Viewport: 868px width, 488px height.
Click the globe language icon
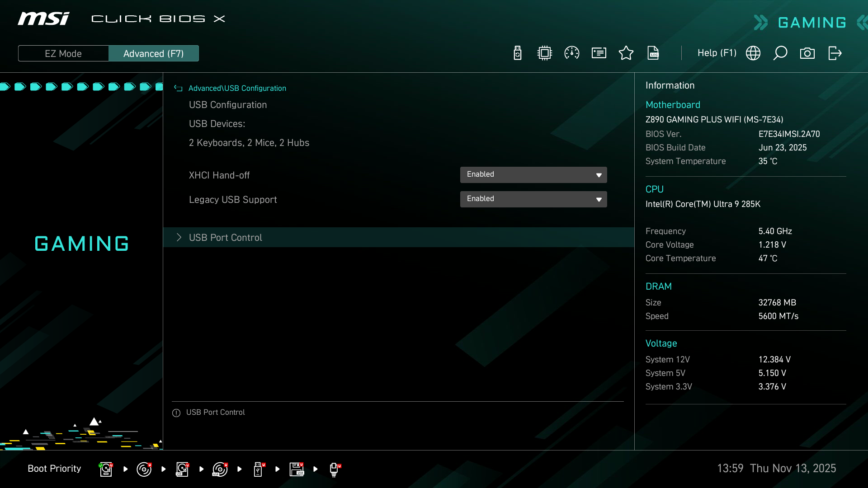click(753, 53)
